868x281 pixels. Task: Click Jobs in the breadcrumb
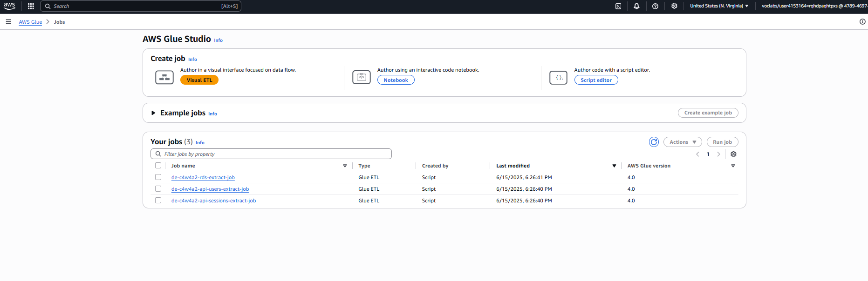(x=60, y=22)
